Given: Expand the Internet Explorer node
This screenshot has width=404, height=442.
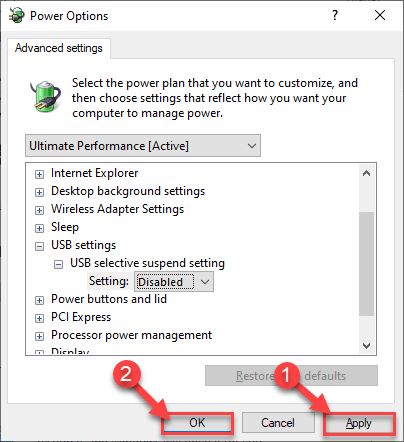Looking at the screenshot, I should click(39, 174).
